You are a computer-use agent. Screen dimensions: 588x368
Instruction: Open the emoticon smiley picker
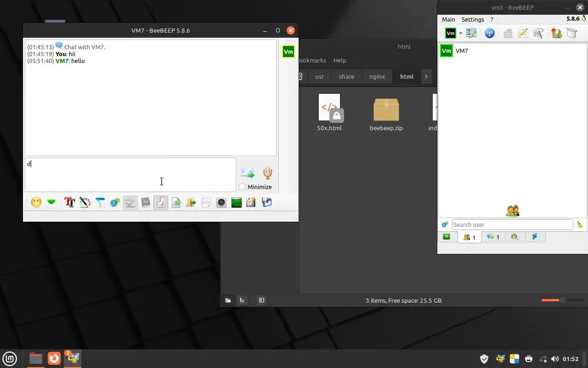click(36, 202)
